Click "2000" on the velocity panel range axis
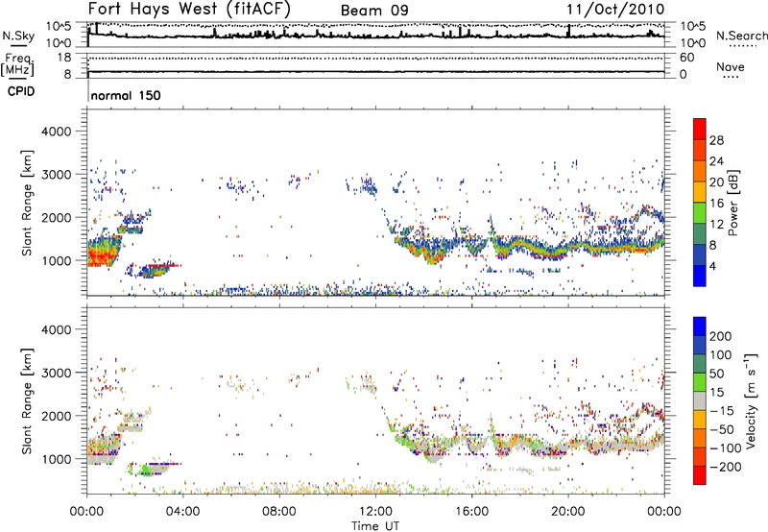768x532 pixels. pyautogui.click(x=56, y=416)
